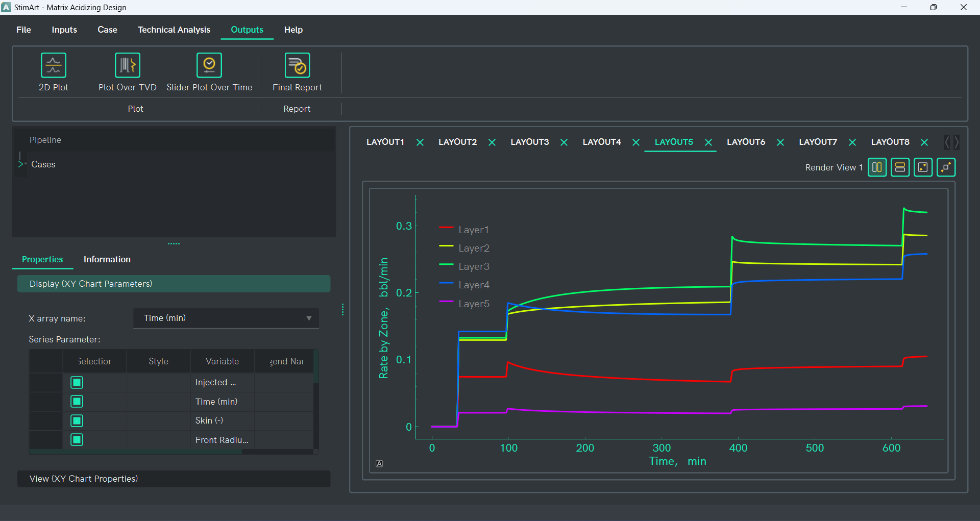Image resolution: width=980 pixels, height=521 pixels.
Task: Uncheck the Injected series checkbox
Action: click(x=77, y=383)
